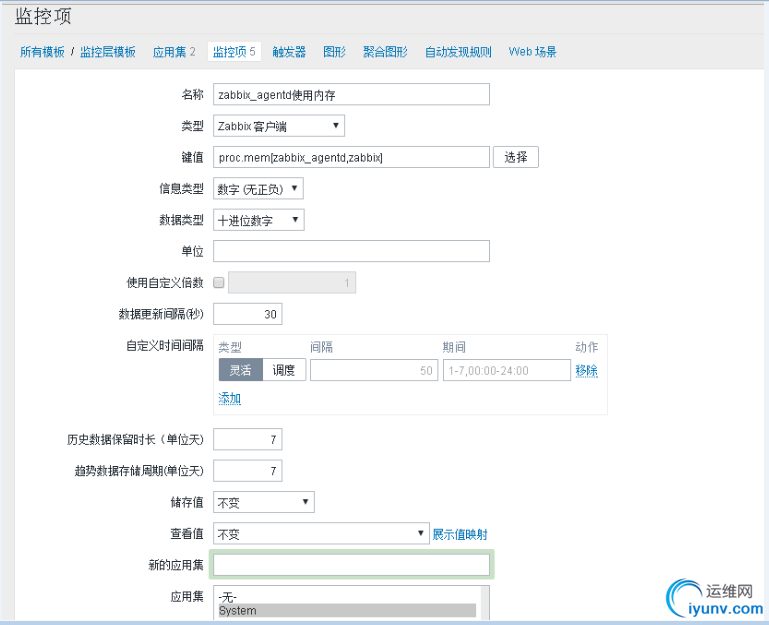
Task: Focus the 键值 input field
Action: (x=351, y=157)
